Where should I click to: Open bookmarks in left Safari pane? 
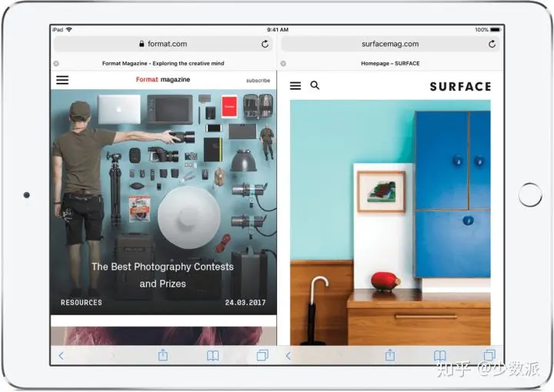pyautogui.click(x=212, y=356)
